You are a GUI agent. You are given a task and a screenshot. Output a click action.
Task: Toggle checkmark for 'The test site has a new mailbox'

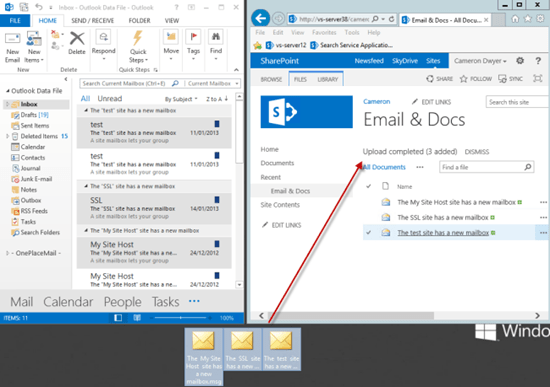click(368, 233)
